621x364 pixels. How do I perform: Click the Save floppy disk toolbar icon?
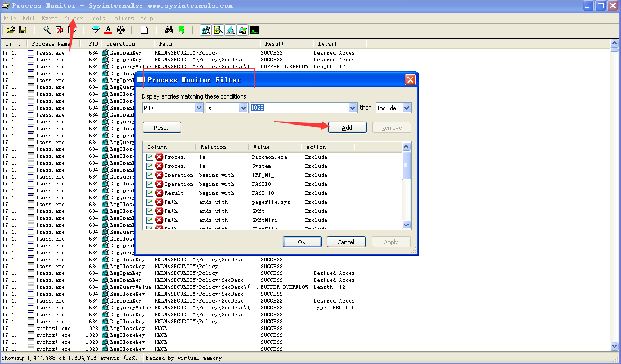click(x=23, y=30)
